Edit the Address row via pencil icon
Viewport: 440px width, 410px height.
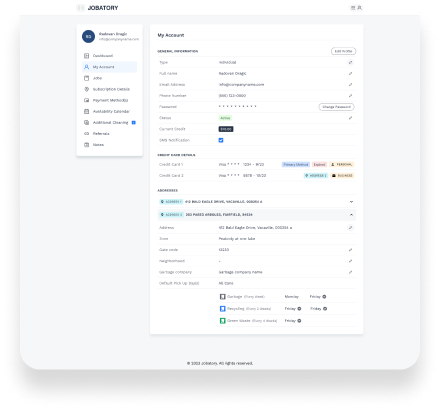tap(350, 227)
